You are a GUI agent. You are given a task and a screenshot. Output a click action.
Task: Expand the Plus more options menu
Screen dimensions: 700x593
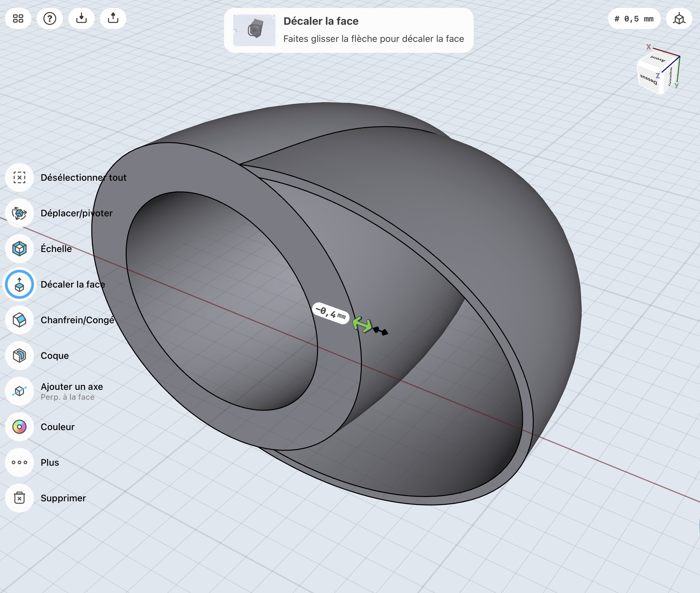[x=19, y=463]
